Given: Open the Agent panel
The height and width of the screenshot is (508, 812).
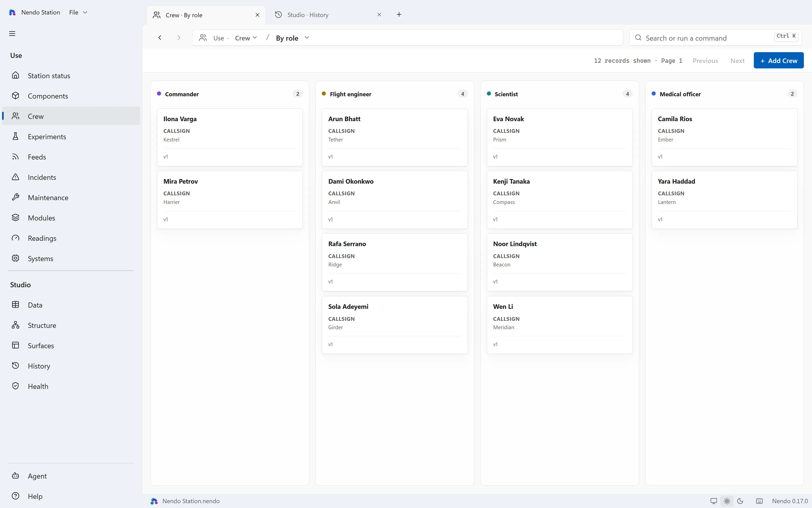Looking at the screenshot, I should (x=71, y=476).
